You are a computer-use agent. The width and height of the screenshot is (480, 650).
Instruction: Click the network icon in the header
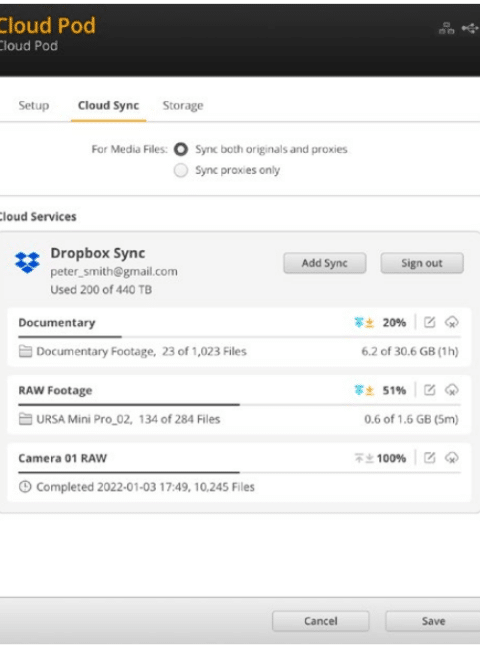pos(446,28)
